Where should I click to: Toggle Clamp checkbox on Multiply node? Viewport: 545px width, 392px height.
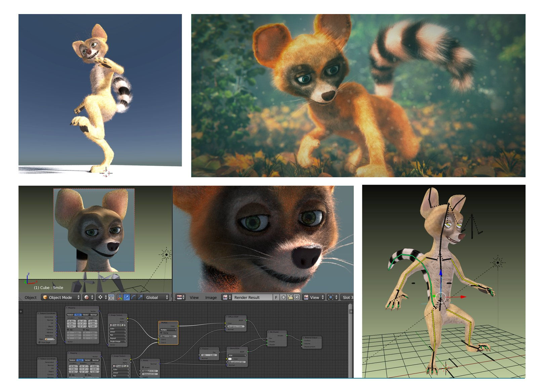click(161, 333)
